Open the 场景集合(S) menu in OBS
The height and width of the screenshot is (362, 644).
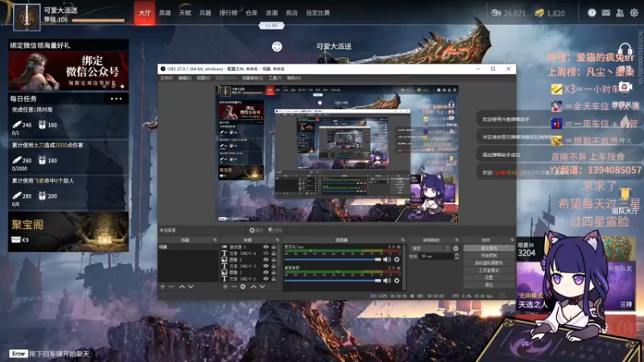pyautogui.click(x=252, y=78)
